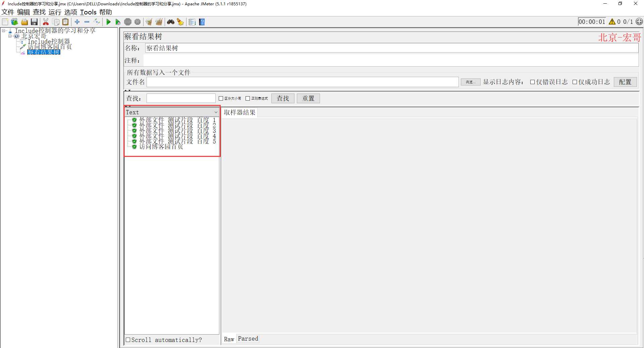The width and height of the screenshot is (644, 348).
Task: Shut down test threads gracefully icon
Action: pos(138,22)
